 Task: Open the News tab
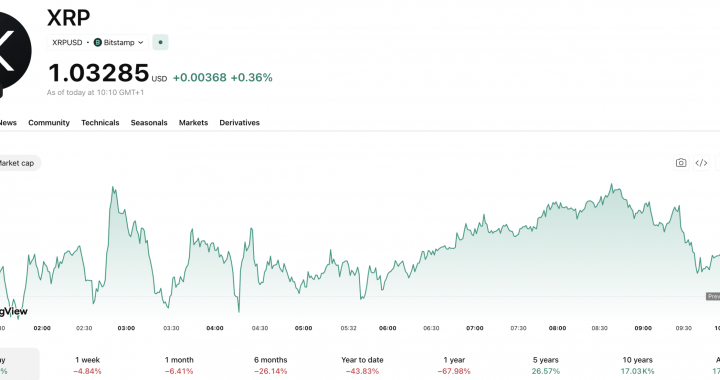(8, 123)
